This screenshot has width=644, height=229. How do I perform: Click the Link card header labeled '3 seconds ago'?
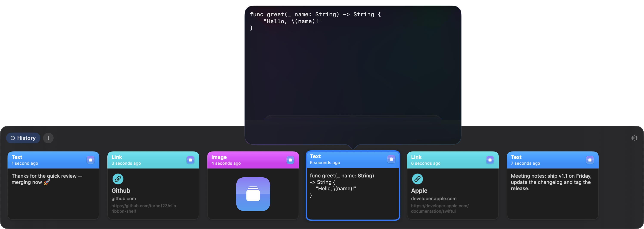pyautogui.click(x=153, y=160)
